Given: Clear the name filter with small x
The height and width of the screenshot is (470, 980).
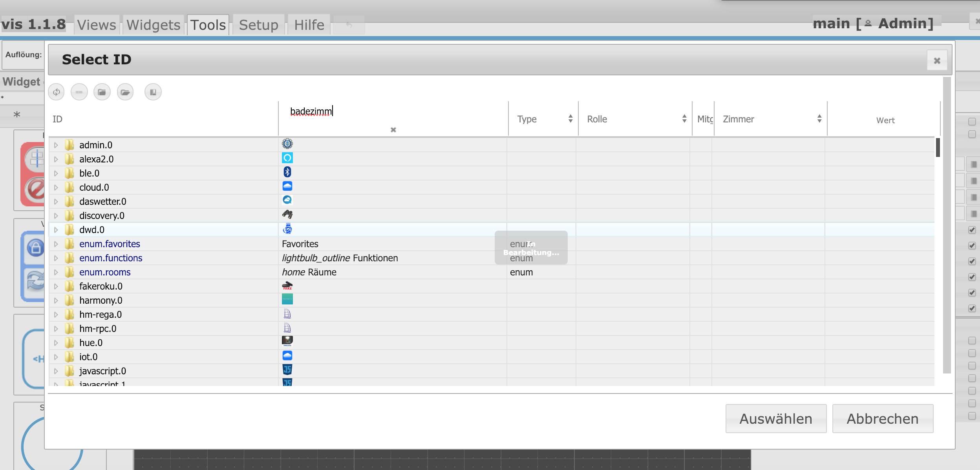Looking at the screenshot, I should pyautogui.click(x=393, y=130).
